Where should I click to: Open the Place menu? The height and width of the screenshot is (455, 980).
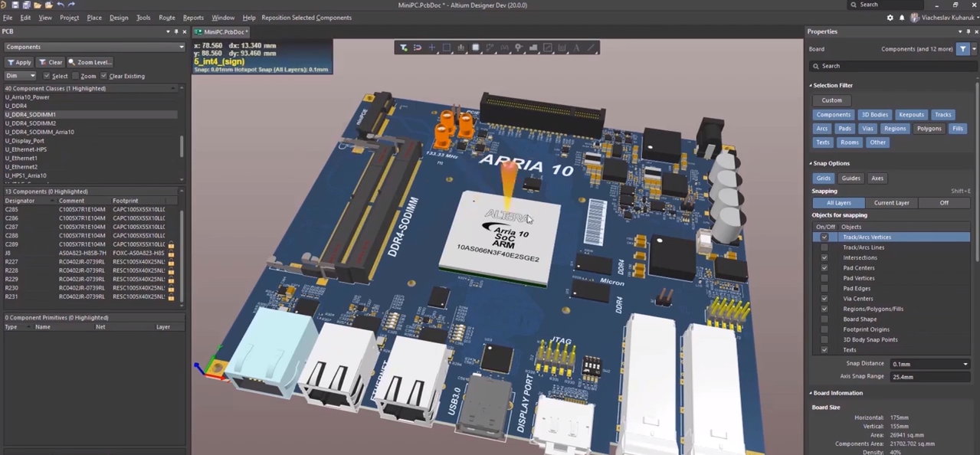[94, 18]
